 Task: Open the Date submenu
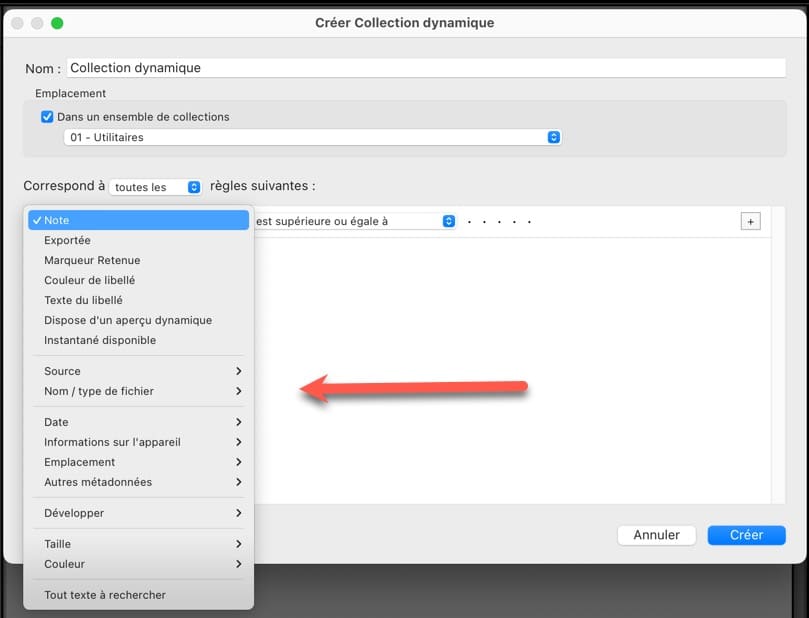coord(138,422)
